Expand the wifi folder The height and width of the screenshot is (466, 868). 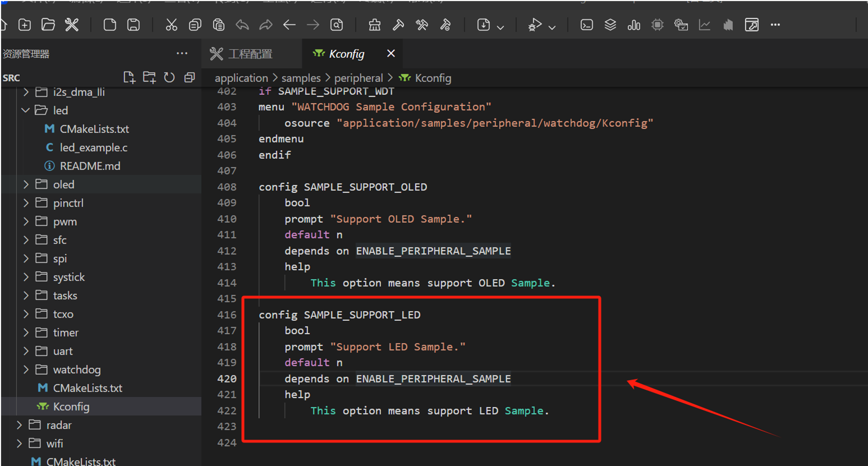19,444
